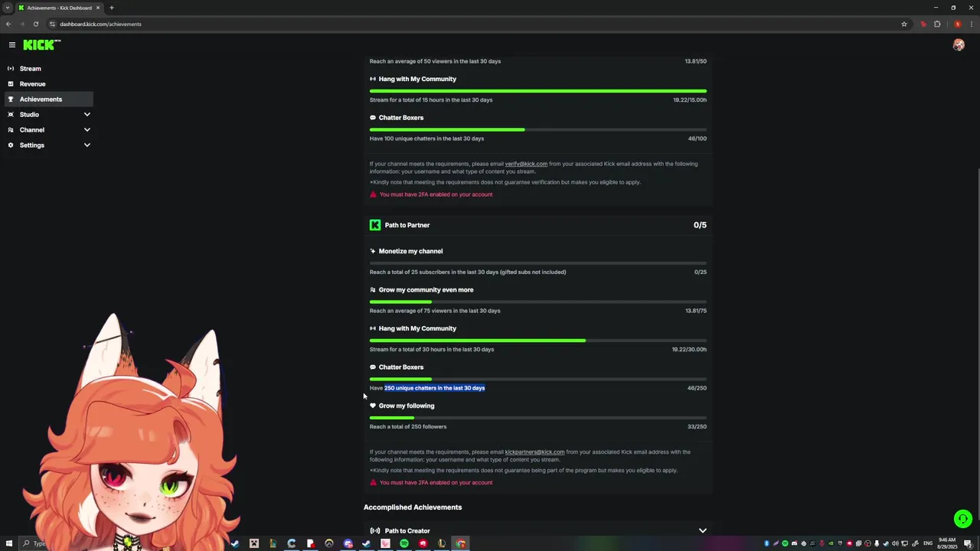Click the 19.22/30.00h Hang with My Community bar

point(538,341)
